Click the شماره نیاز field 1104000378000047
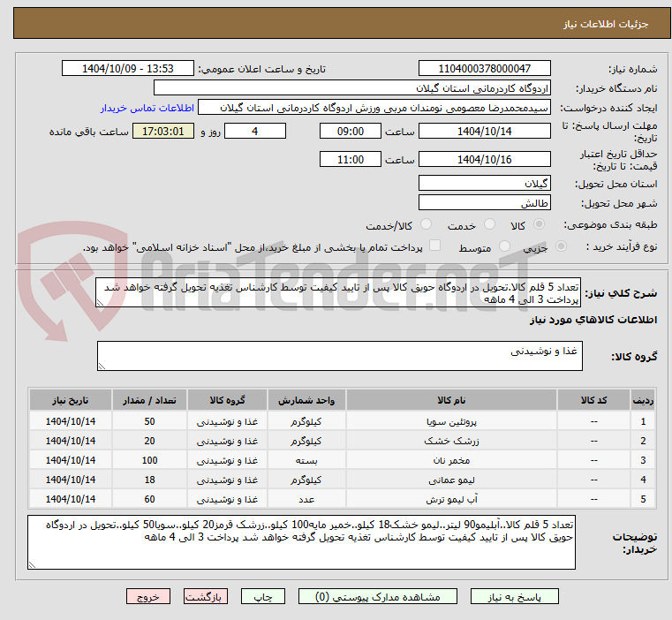Screen dimensions: 672x620 484,68
